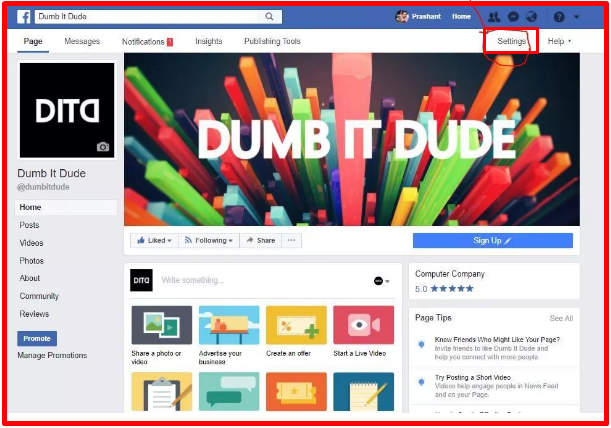Open the three-dots more options button

pos(291,241)
